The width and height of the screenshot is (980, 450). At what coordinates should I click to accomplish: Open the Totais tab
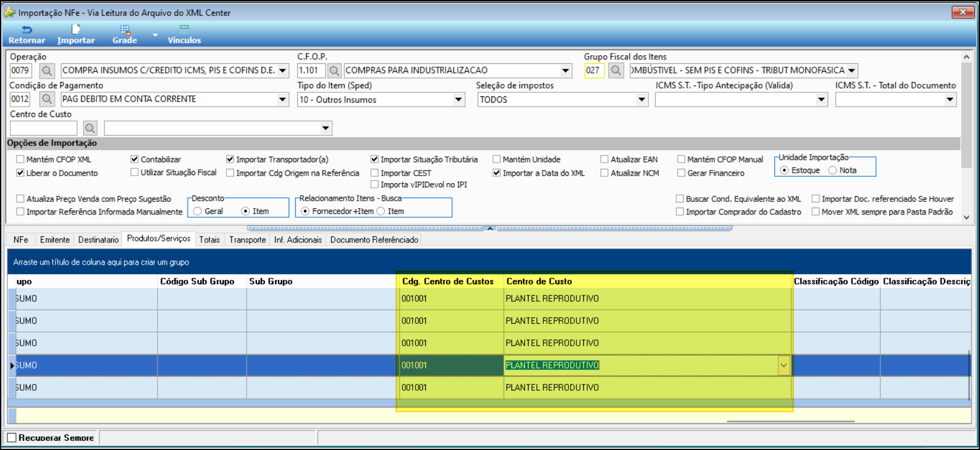209,240
